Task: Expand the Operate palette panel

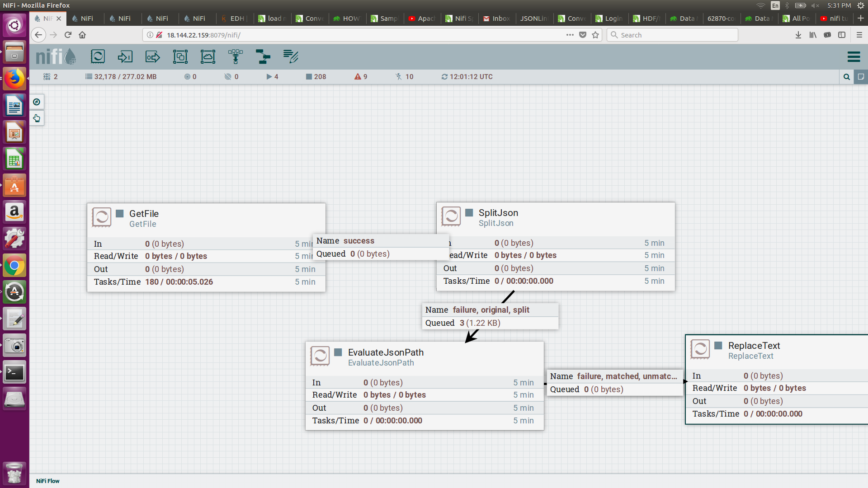Action: click(x=37, y=118)
